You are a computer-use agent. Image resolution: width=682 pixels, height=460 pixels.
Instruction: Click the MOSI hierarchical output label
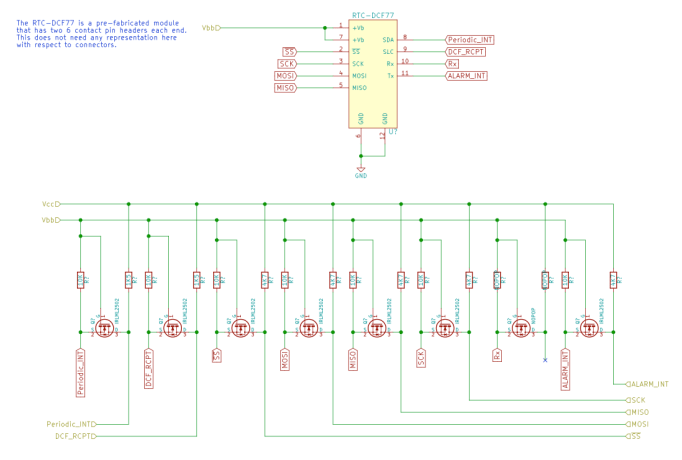pos(638,424)
